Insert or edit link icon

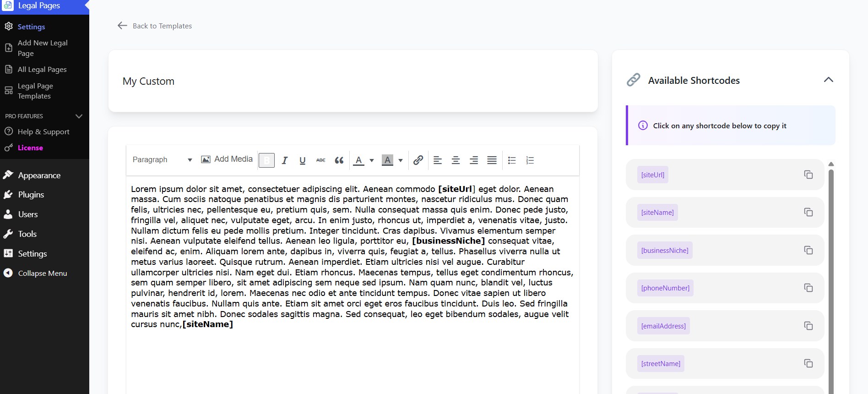click(x=418, y=160)
